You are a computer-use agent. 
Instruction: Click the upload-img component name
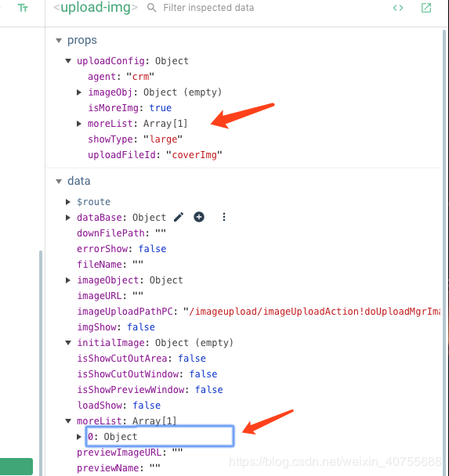click(x=96, y=8)
